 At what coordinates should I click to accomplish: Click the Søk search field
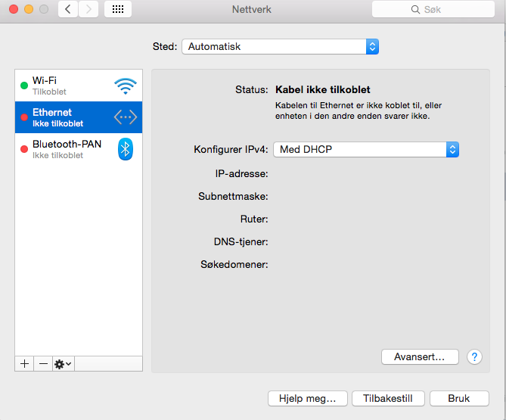coord(433,9)
